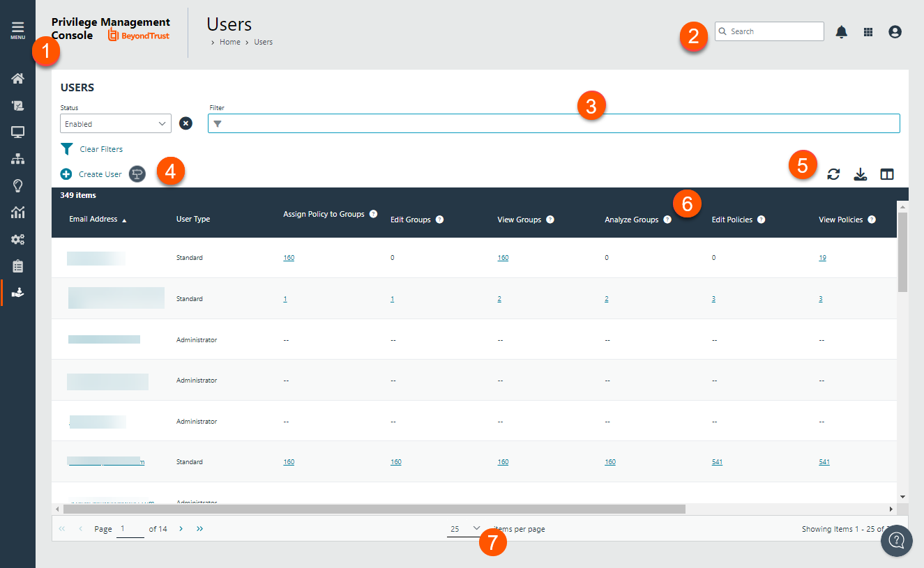This screenshot has height=568, width=924.
Task: Open the help chat bubble icon
Action: 897,541
